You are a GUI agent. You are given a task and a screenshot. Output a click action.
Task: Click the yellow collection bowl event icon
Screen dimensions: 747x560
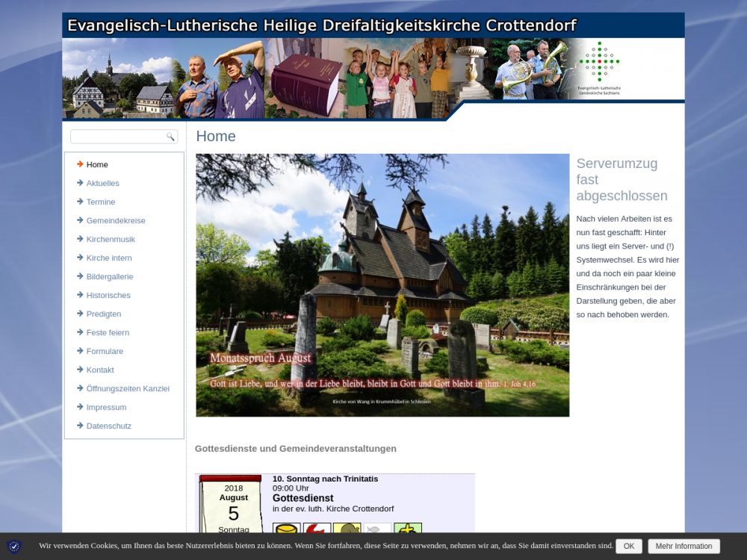[x=286, y=529]
